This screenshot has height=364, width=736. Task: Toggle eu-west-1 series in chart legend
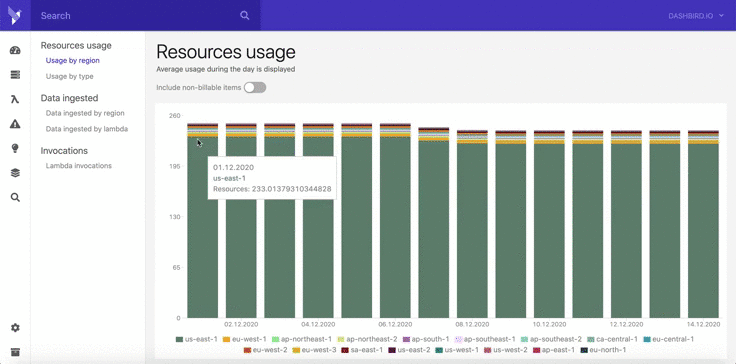[x=244, y=339]
